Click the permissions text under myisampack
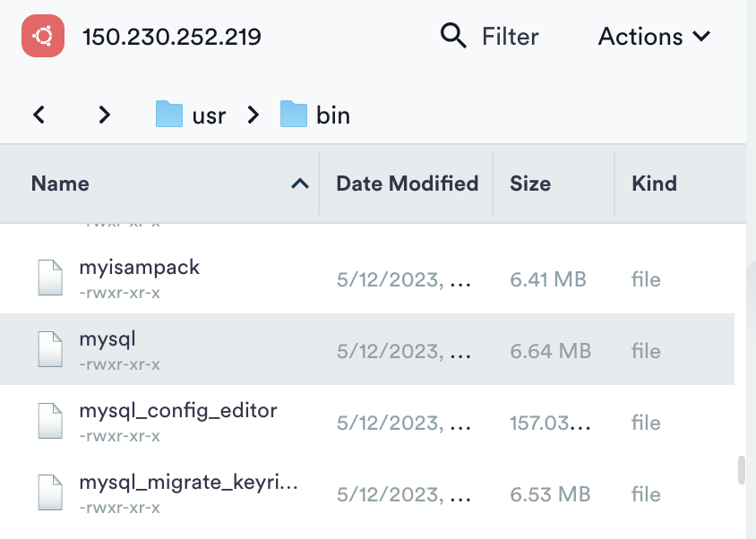The height and width of the screenshot is (539, 756). click(x=119, y=293)
